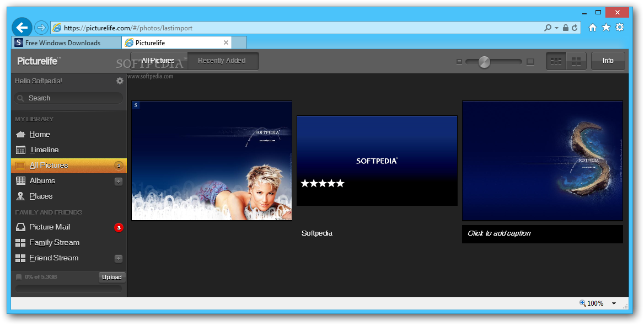The height and width of the screenshot is (325, 644).
Task: Add a friend stream with plus button
Action: click(119, 258)
